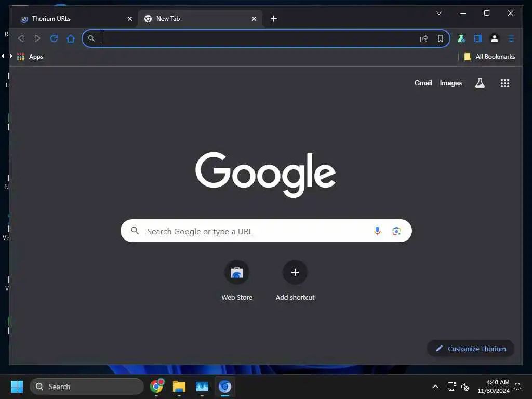Viewport: 532px width, 399px height.
Task: Open the Chrome Labs flask in toolbar
Action: (461, 38)
